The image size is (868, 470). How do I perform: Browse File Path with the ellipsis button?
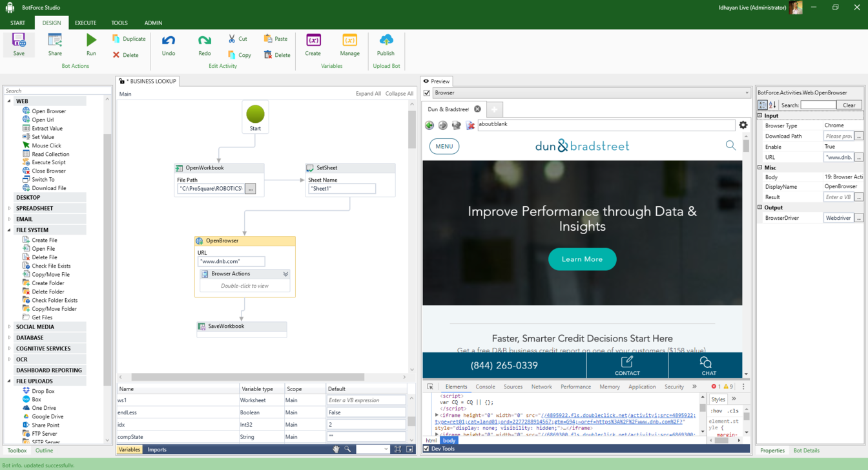click(x=251, y=189)
